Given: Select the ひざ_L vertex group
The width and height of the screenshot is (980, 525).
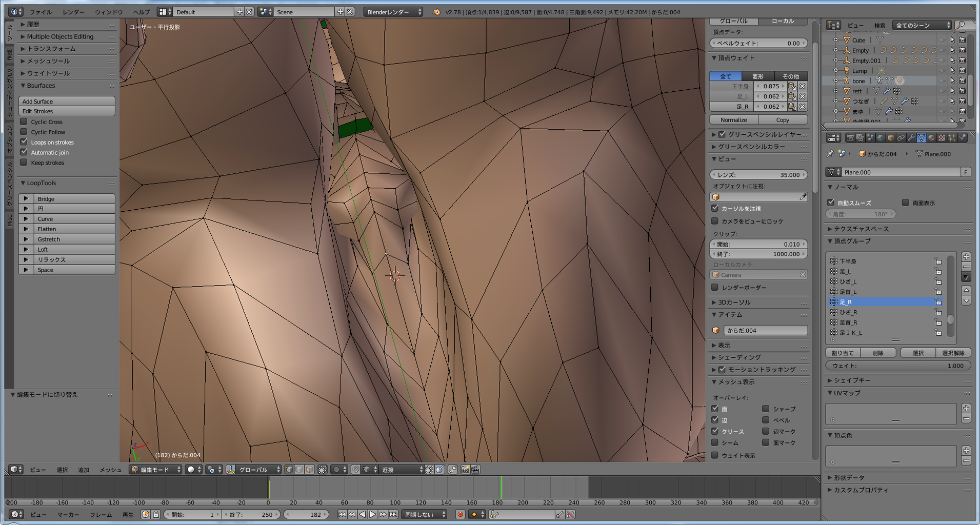Looking at the screenshot, I should click(848, 281).
